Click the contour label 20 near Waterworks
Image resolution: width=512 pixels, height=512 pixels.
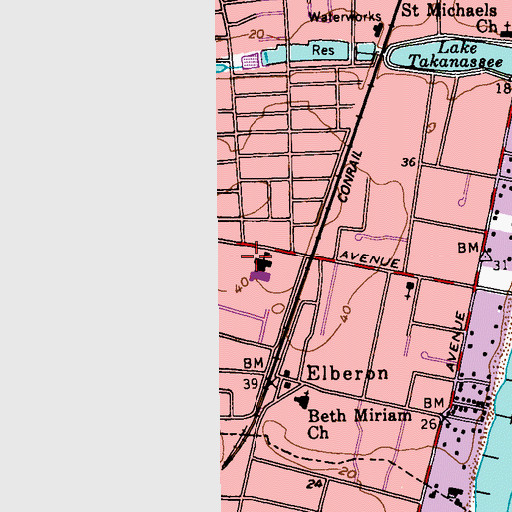(256, 34)
